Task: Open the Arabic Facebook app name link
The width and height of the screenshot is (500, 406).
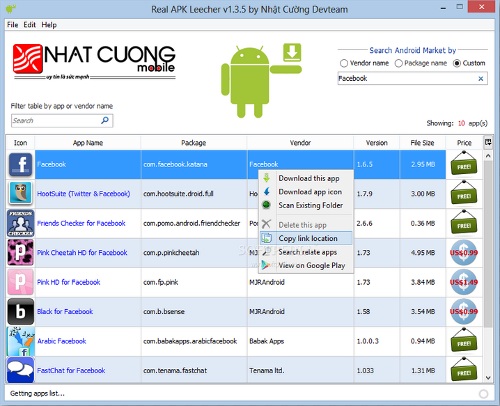Action: coord(62,341)
